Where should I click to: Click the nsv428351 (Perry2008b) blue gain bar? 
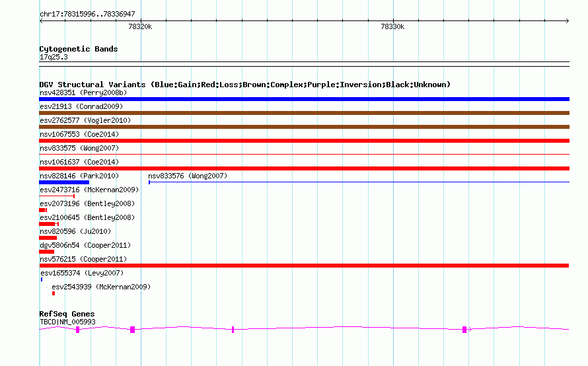point(304,99)
